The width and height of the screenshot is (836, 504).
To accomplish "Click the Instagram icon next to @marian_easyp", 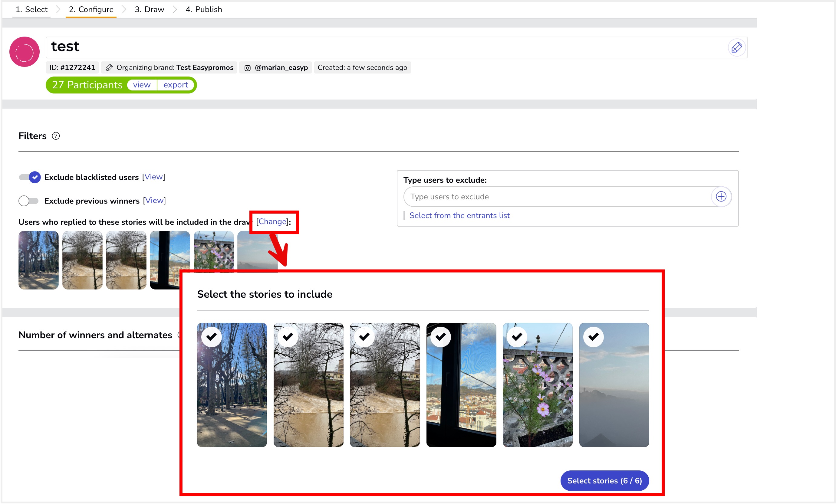I will tap(248, 68).
